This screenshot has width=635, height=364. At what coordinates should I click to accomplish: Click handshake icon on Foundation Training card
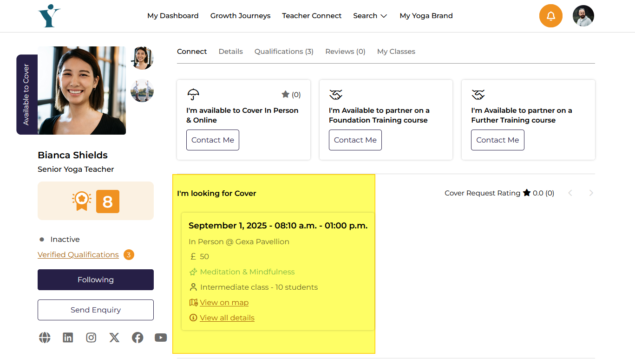pyautogui.click(x=336, y=95)
